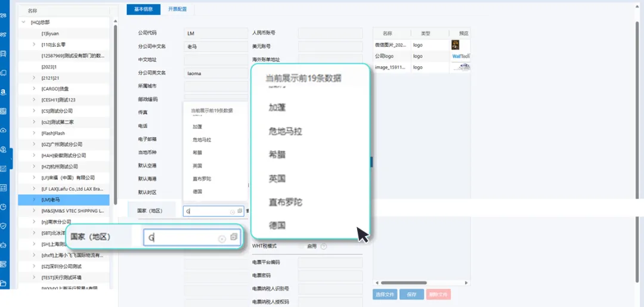Select the 基本信息 tab

[143, 10]
